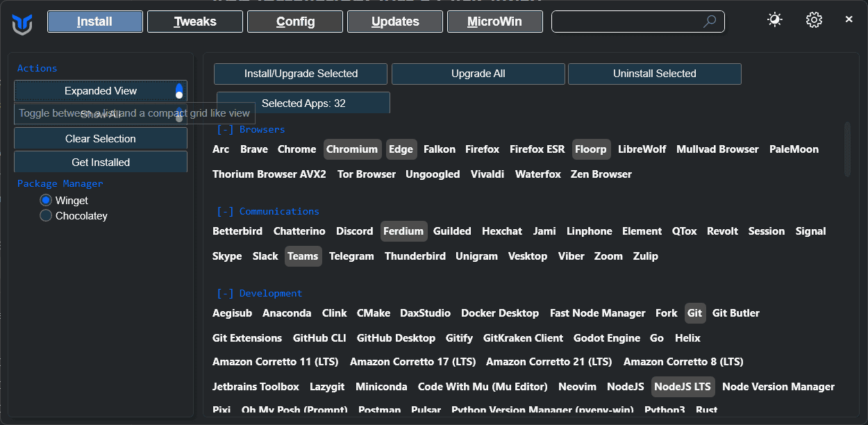Collapse the Browsers category
This screenshot has width=868, height=425.
pyautogui.click(x=225, y=130)
